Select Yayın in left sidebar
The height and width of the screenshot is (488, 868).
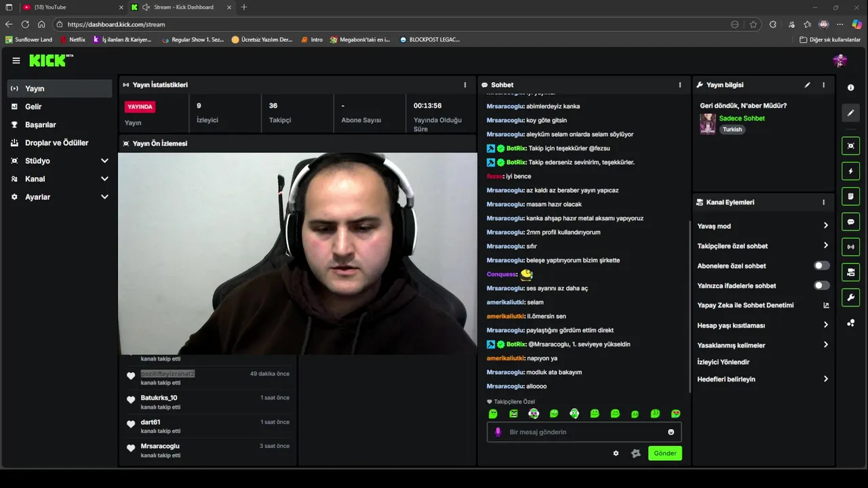pos(60,88)
